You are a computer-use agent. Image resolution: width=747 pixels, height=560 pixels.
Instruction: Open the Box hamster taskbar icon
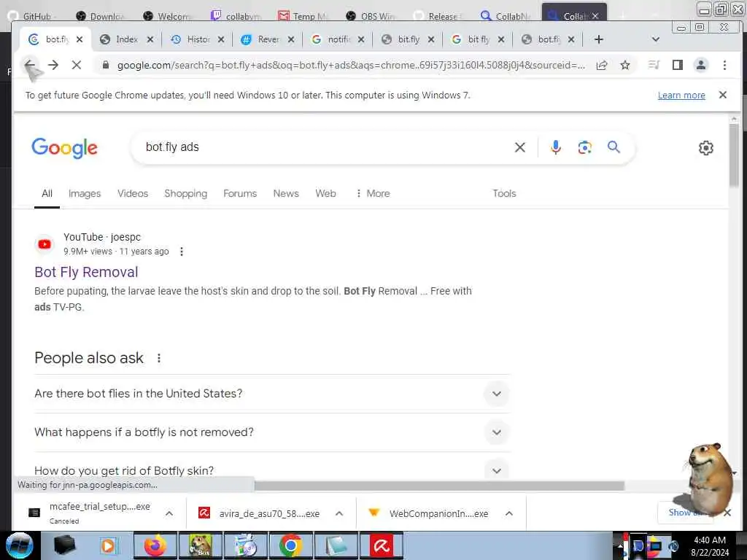tap(200, 545)
